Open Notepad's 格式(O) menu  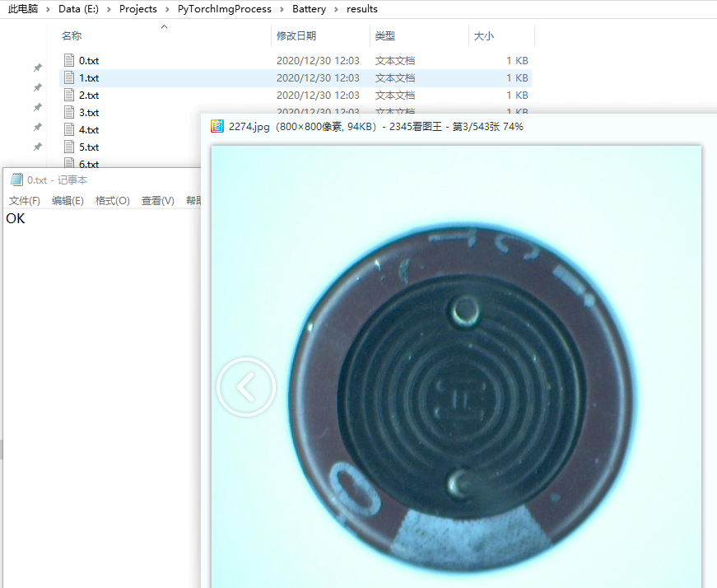coord(113,200)
